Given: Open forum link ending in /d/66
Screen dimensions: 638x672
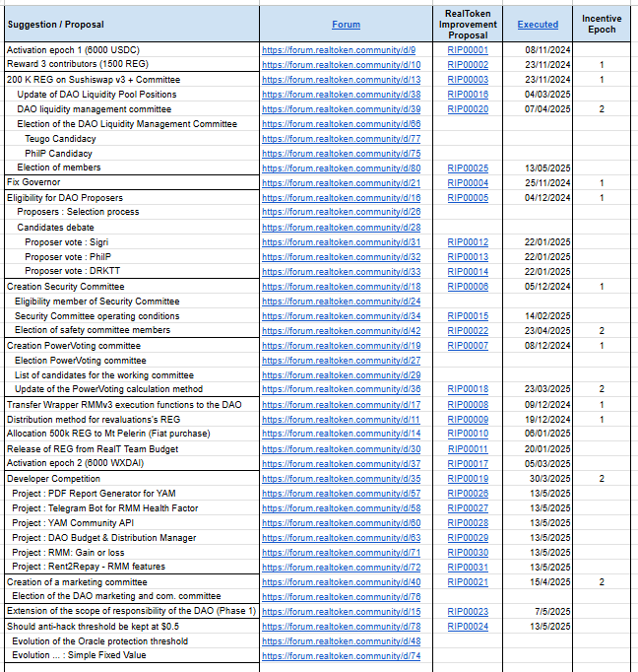Looking at the screenshot, I should (x=342, y=124).
